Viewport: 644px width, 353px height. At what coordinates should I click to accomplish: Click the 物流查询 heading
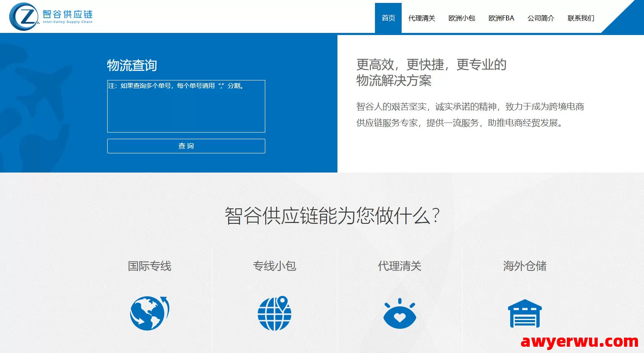tap(132, 65)
